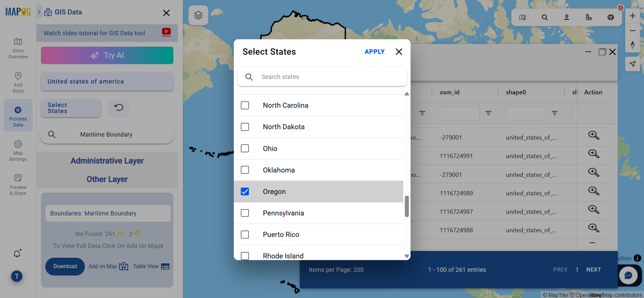Viewport: 644px width, 298px height.
Task: Expand the Administrative Layer section
Action: tap(107, 161)
